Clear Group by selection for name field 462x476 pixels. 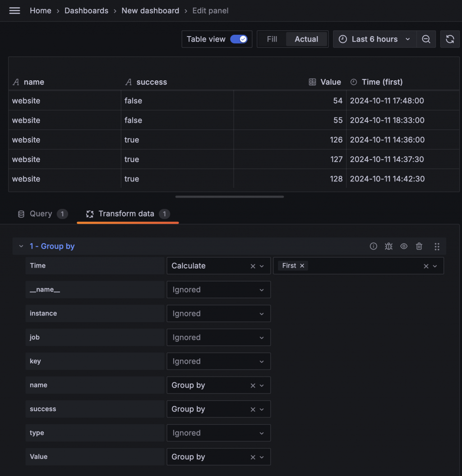pyautogui.click(x=253, y=385)
